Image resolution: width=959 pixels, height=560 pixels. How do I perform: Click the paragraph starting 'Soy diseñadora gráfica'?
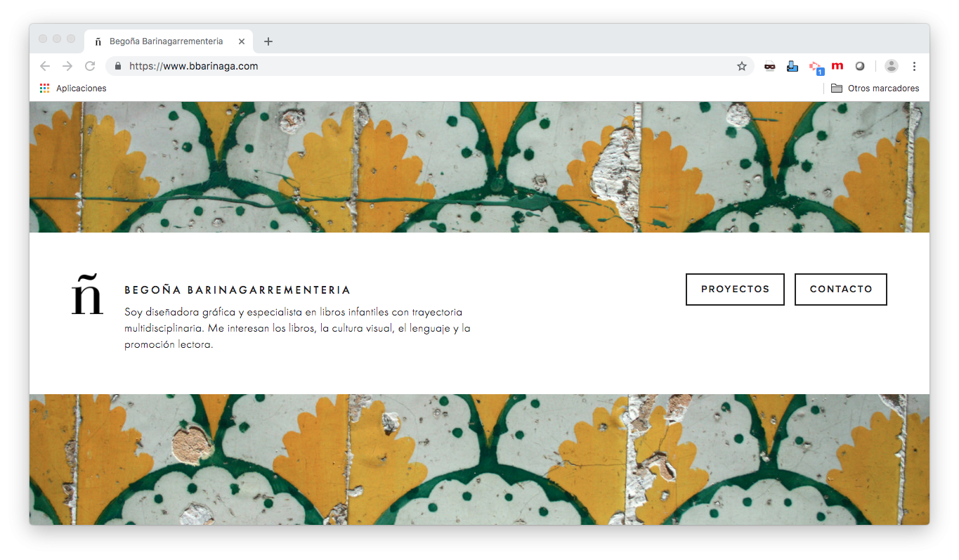click(297, 328)
